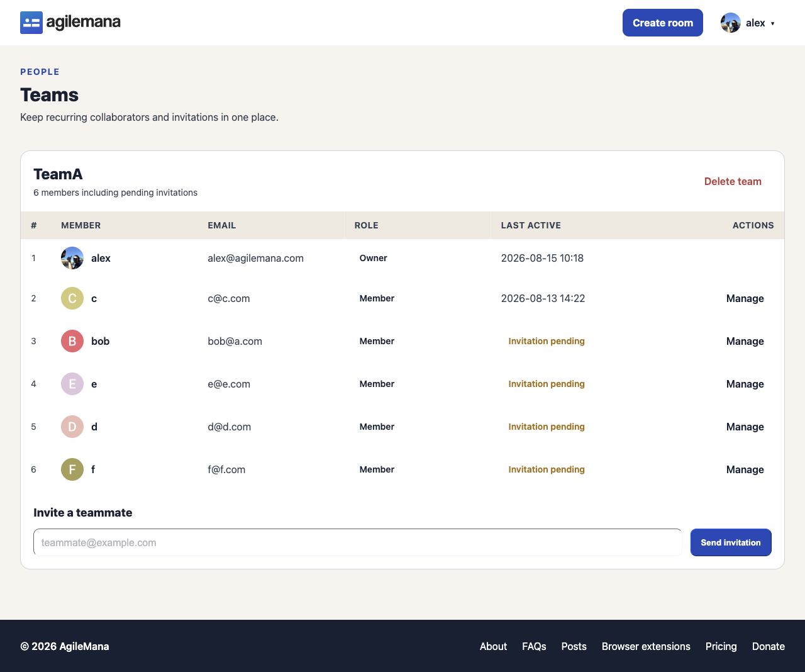Click Invitation pending status for d@d.com
The height and width of the screenshot is (672, 805).
tap(547, 427)
